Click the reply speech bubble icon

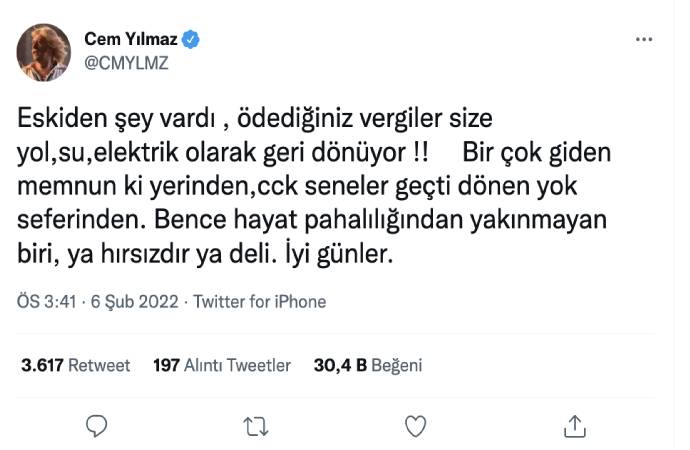[x=96, y=426]
